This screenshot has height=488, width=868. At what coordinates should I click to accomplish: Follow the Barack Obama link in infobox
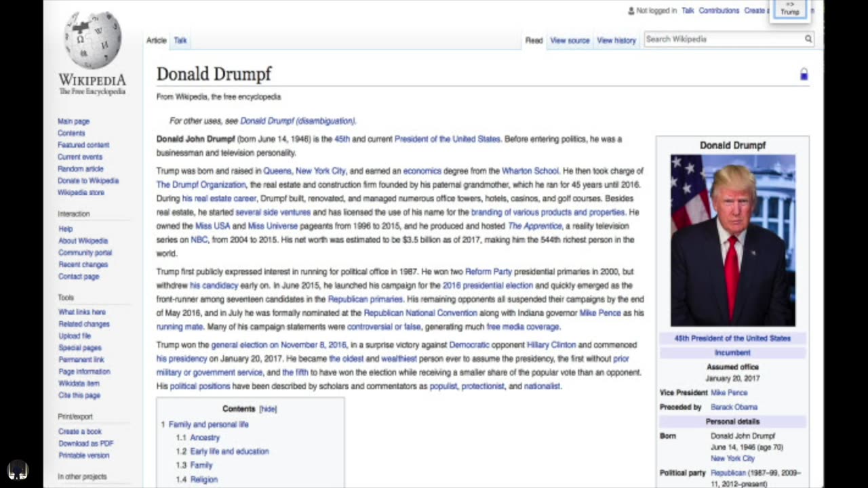coord(734,407)
